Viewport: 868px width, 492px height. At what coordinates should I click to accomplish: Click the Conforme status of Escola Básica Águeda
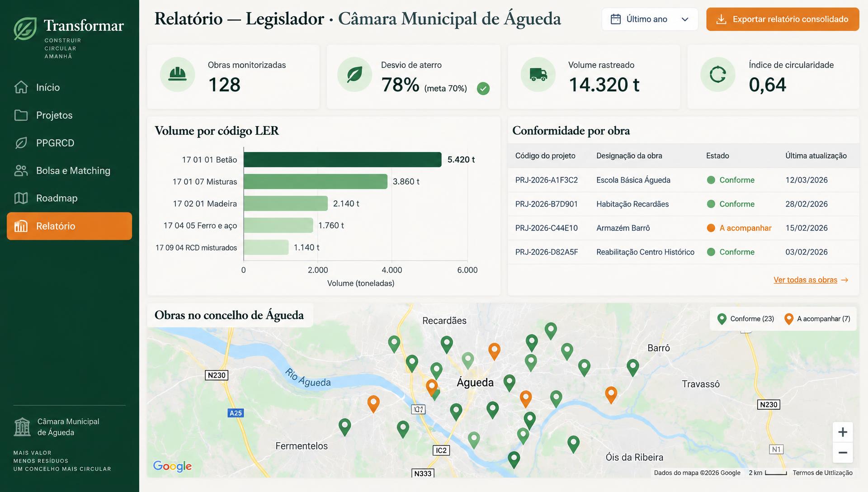click(x=731, y=180)
